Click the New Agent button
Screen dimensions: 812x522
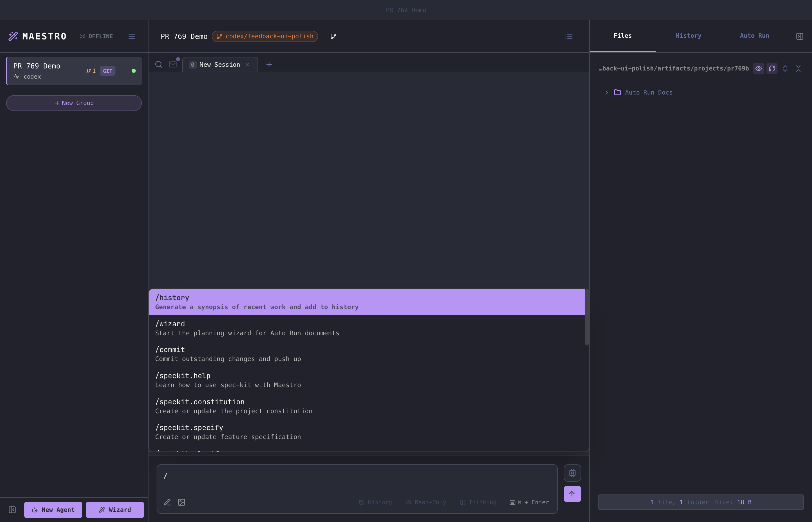[53, 510]
